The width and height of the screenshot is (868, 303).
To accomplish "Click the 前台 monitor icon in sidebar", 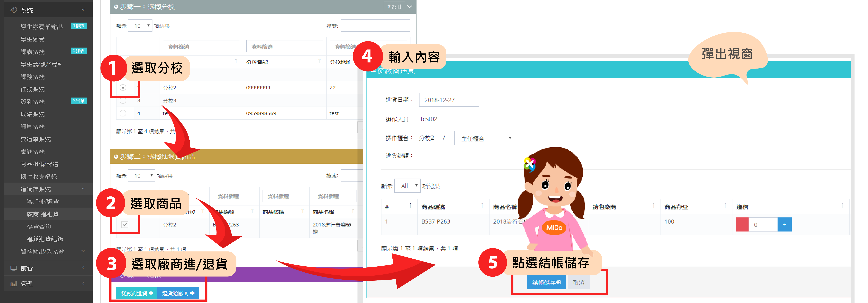I will [14, 268].
